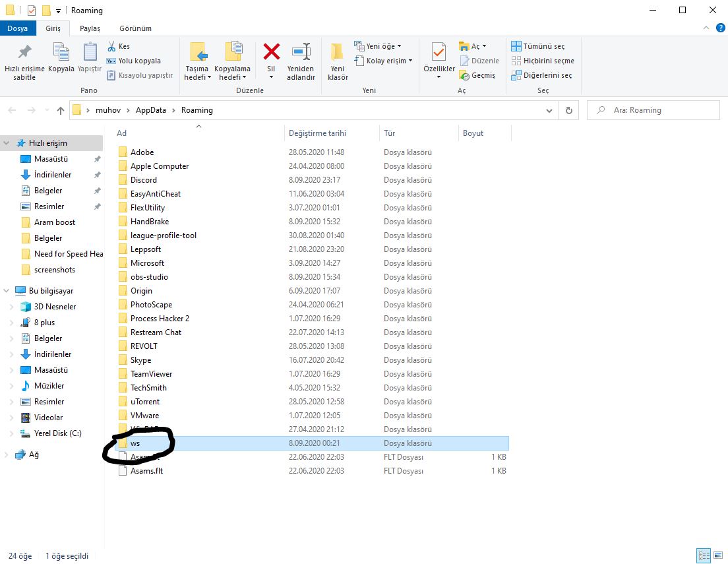The image size is (728, 564).
Task: Click the Kes scissors command
Action: click(x=119, y=46)
